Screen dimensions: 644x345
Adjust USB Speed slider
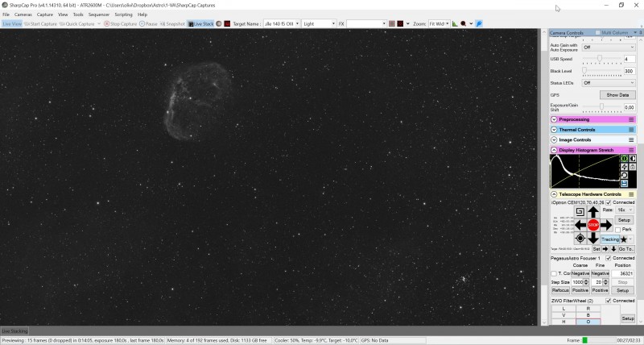tap(601, 59)
